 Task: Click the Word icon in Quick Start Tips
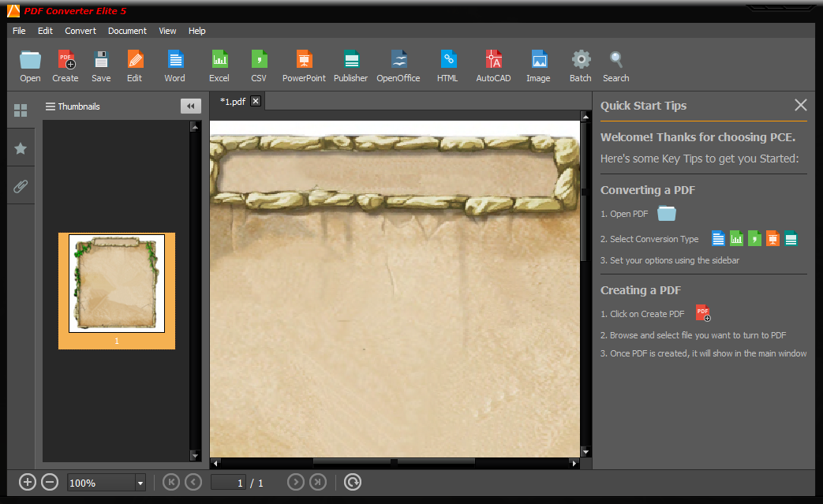coord(718,239)
